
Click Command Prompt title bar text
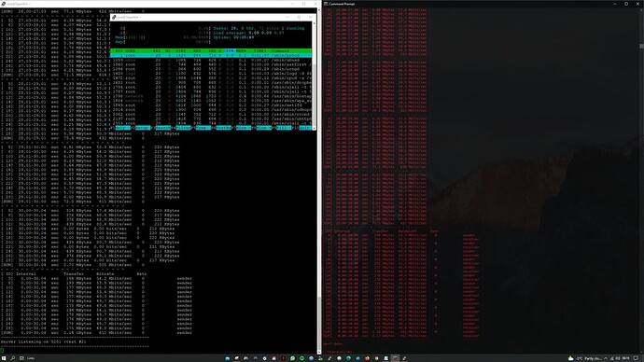[342, 4]
